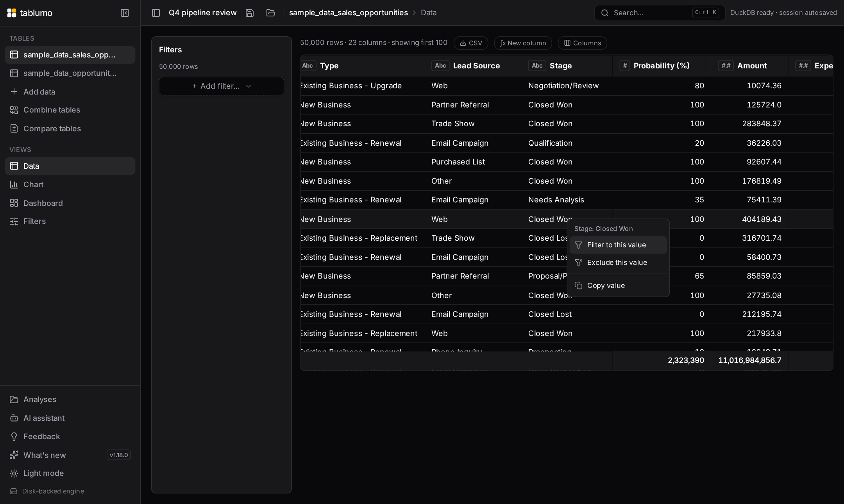The image size is (844, 504).
Task: Switch to the Chart view
Action: coord(70,184)
